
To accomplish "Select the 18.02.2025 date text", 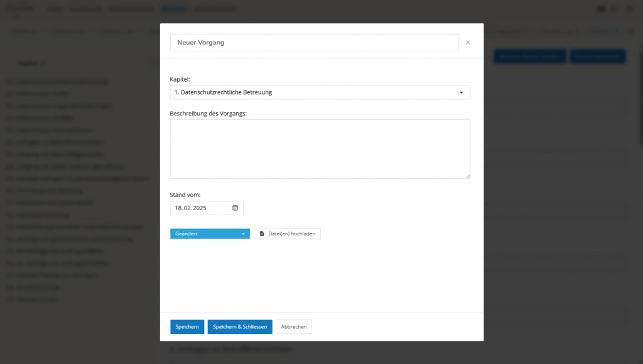I will coord(191,208).
